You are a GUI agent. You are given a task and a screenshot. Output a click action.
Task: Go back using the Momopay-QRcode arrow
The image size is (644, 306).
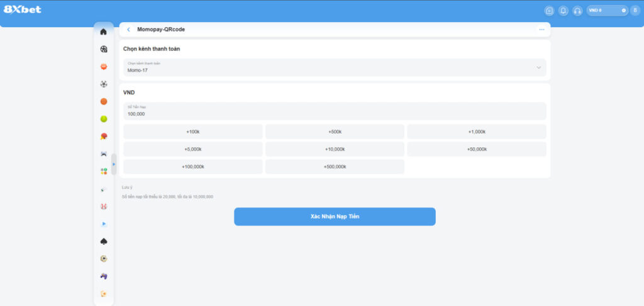click(x=128, y=30)
